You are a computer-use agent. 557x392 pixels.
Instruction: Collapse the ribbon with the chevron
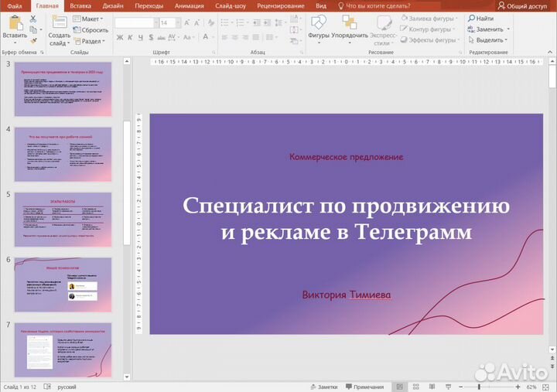coord(550,53)
